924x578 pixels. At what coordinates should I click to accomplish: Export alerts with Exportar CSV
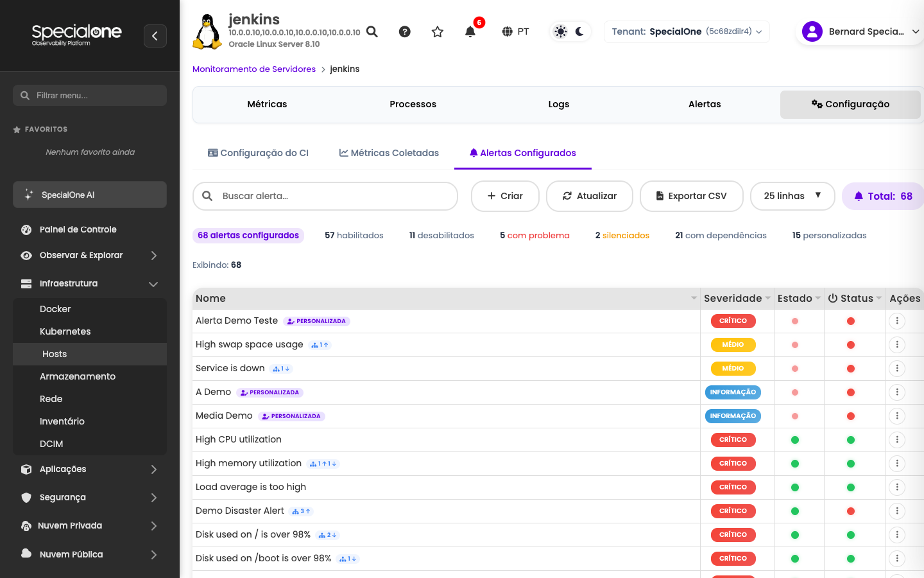pos(692,196)
